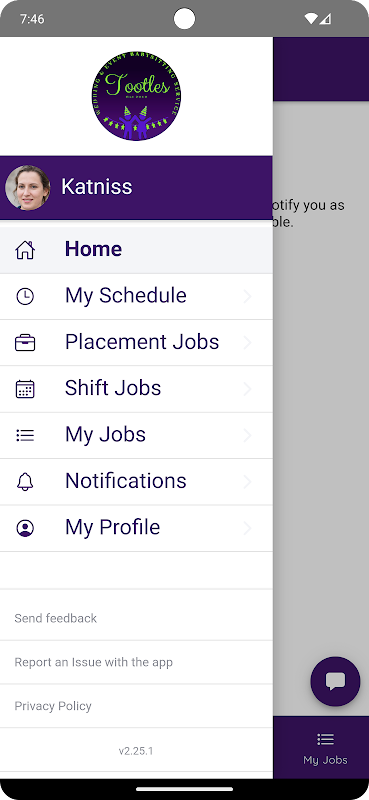Open the Privacy Policy link
This screenshot has height=800, width=369.
tap(53, 706)
